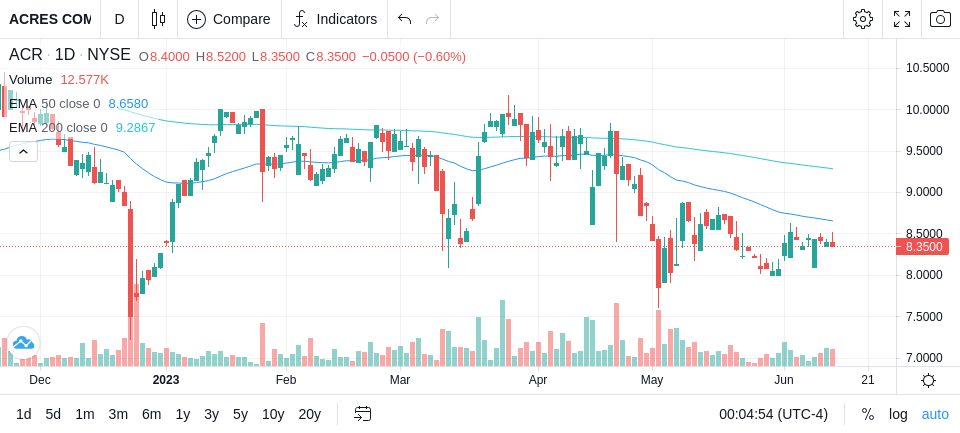Open the D interval dropdown
Image resolution: width=960 pixels, height=433 pixels.
pyautogui.click(x=119, y=19)
